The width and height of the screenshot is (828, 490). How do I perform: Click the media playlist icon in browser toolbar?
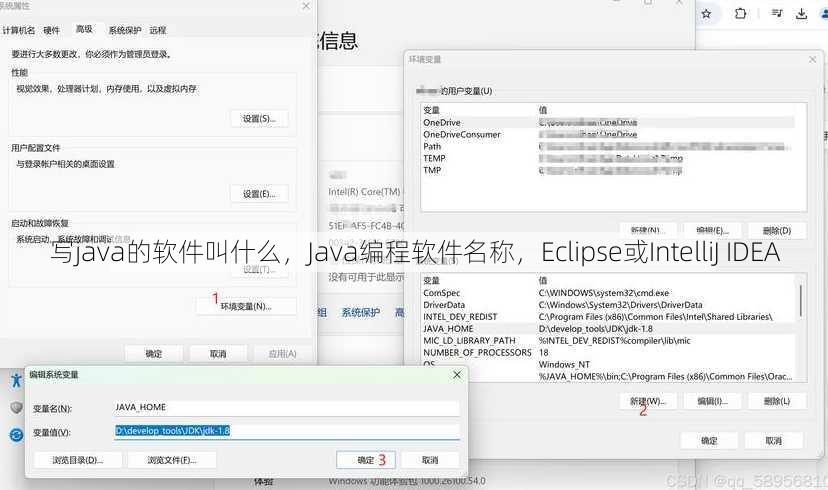point(776,13)
